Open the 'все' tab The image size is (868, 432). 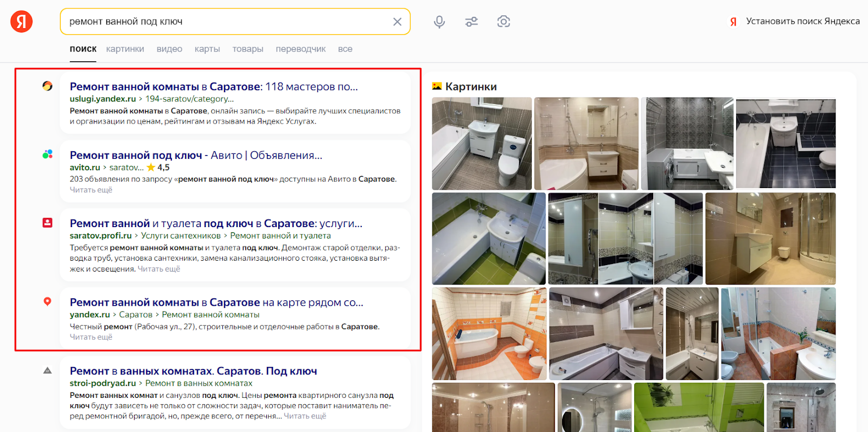pos(345,49)
